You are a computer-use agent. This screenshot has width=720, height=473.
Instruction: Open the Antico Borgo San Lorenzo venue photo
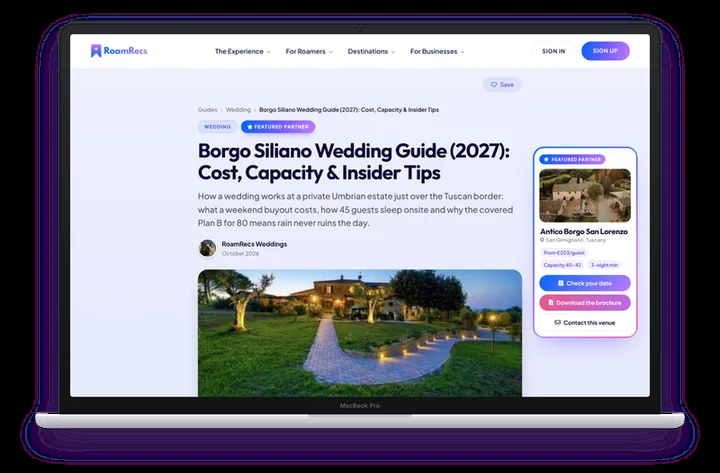(585, 195)
